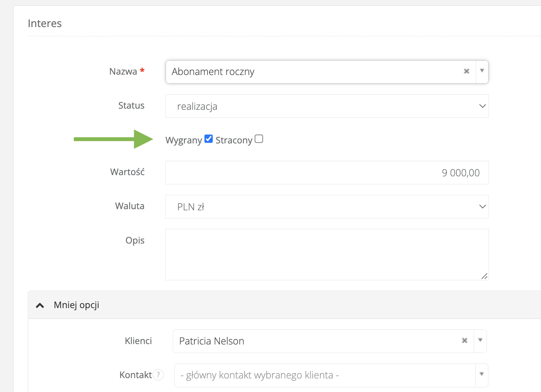Image resolution: width=541 pixels, height=392 pixels.
Task: Click the chevron-up icon beside Mniej opcji
Action: (x=40, y=305)
